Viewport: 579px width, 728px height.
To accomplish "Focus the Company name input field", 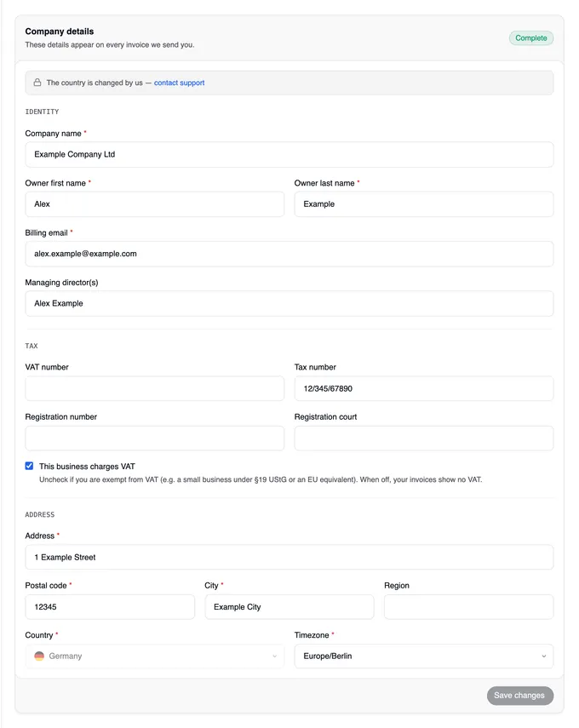I will click(289, 155).
